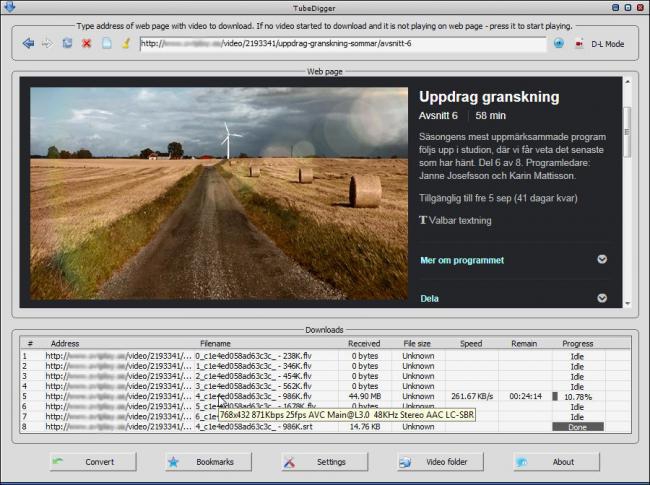Sort downloads by Filename column header
The image size is (650, 485).
(214, 343)
